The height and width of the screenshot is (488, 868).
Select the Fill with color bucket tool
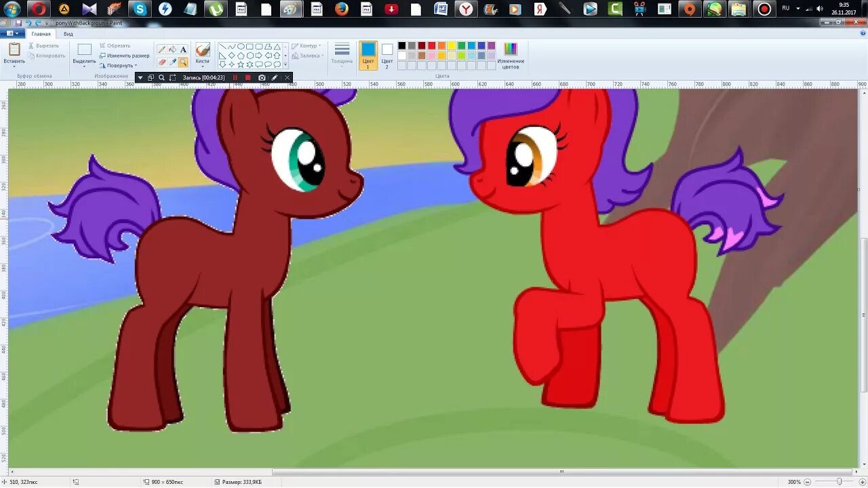tap(172, 49)
